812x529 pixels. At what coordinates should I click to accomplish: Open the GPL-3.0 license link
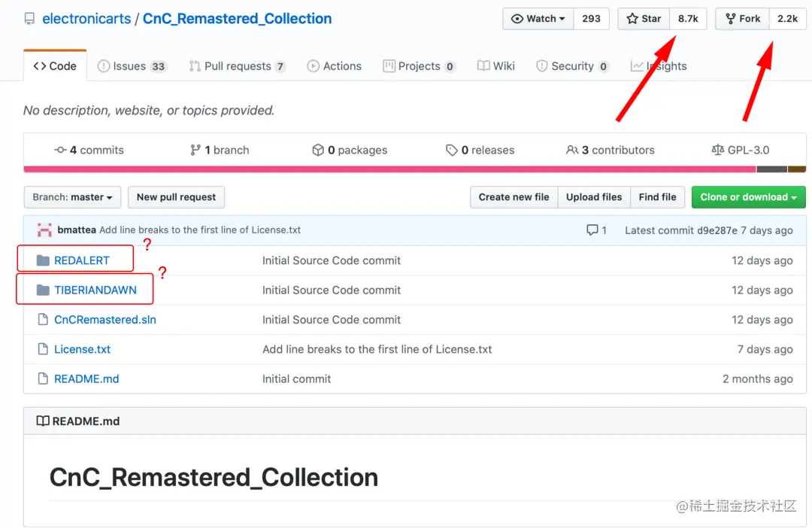coord(740,150)
